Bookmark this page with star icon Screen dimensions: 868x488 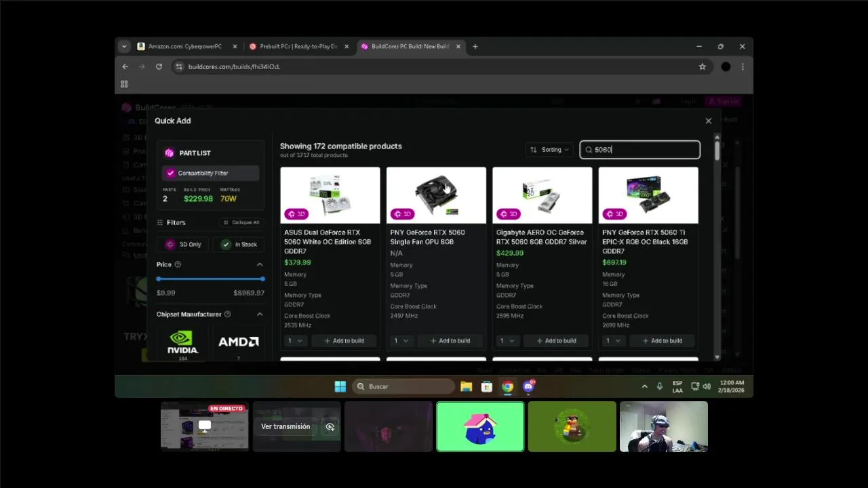coord(703,66)
